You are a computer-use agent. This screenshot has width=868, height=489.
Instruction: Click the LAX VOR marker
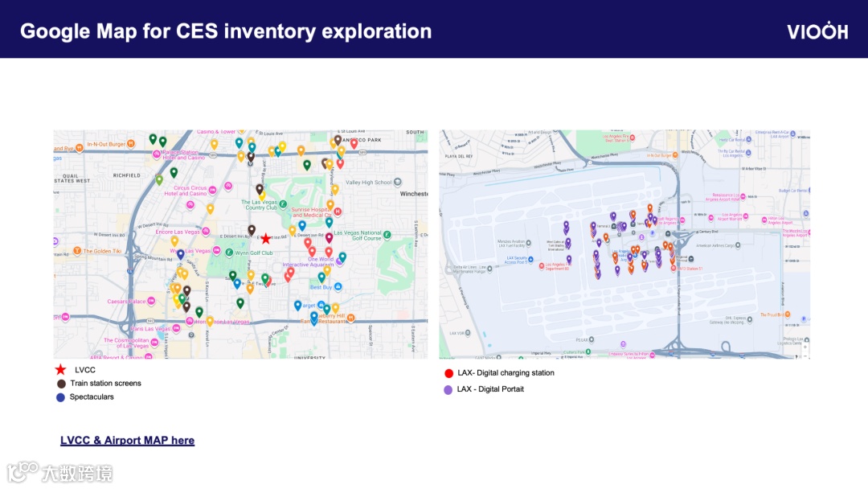click(468, 333)
